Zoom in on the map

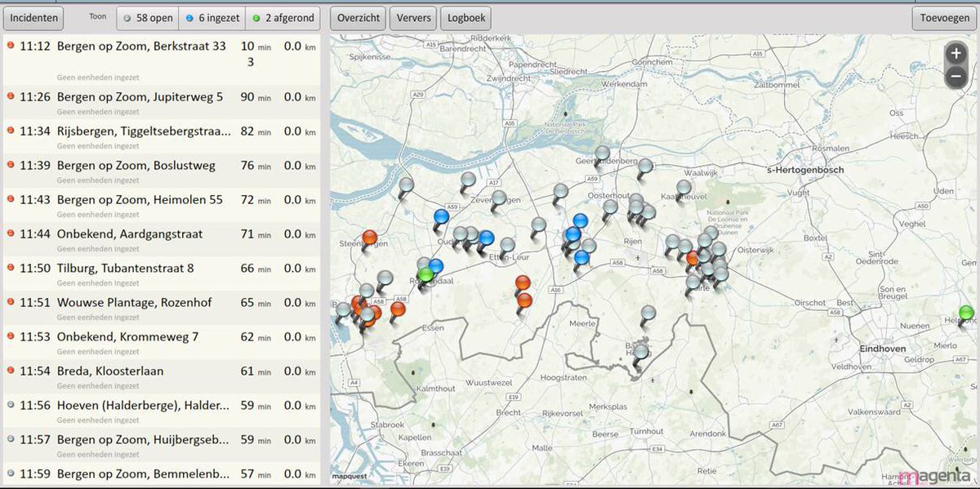[x=956, y=55]
